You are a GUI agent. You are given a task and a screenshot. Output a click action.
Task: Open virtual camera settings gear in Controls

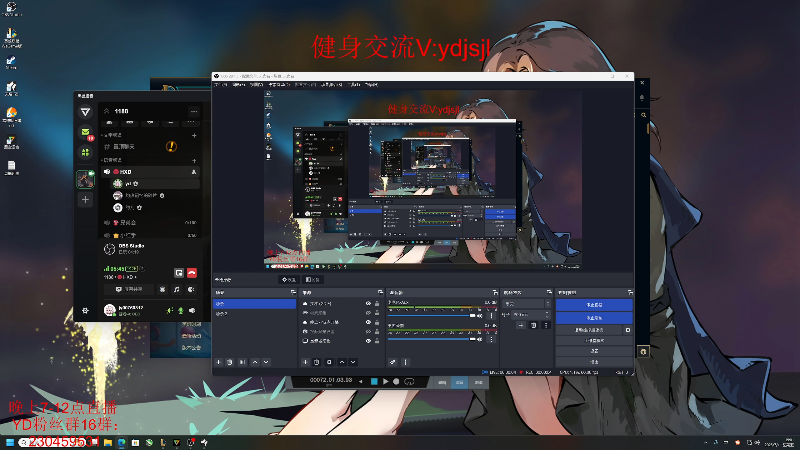[x=628, y=330]
